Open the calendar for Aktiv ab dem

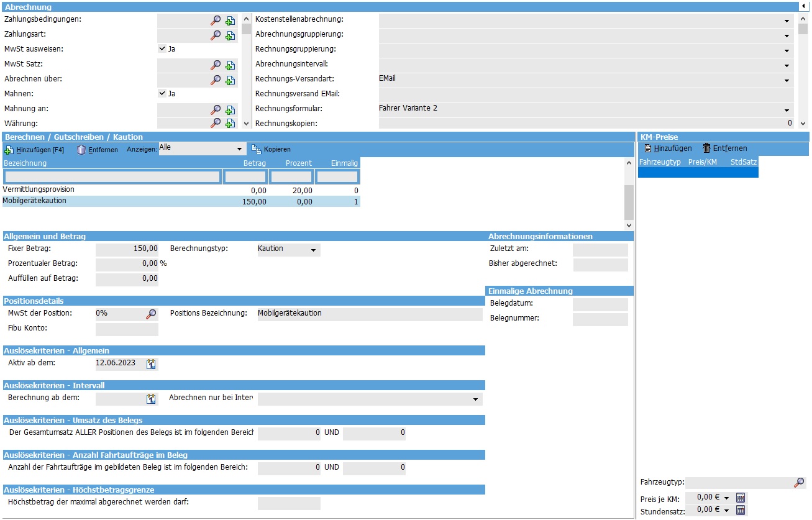pyautogui.click(x=151, y=364)
